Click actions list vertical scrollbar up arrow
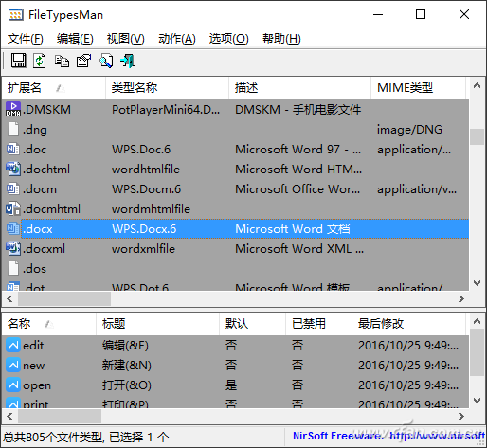The height and width of the screenshot is (448, 487). 477,321
